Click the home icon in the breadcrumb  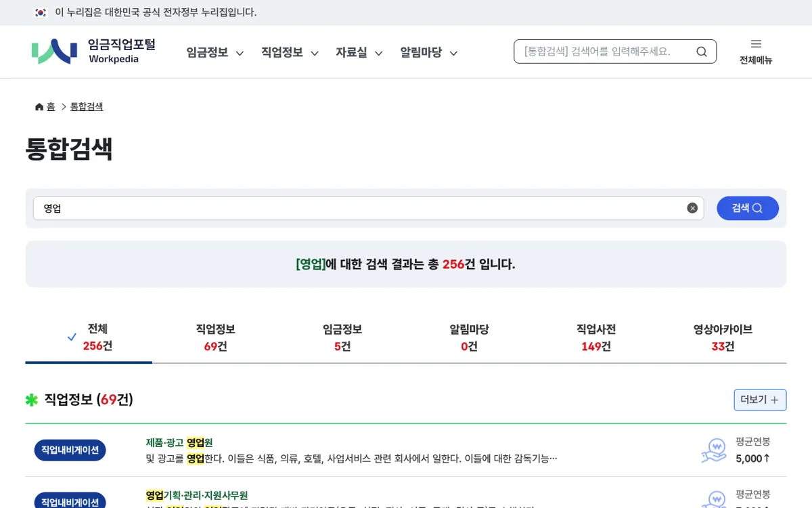click(x=39, y=106)
